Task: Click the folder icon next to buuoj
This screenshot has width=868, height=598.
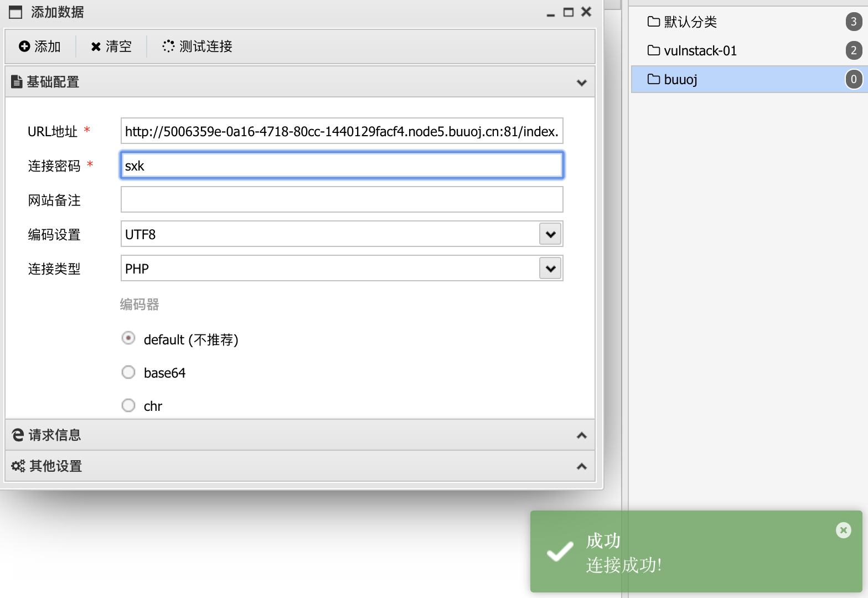Action: point(654,79)
